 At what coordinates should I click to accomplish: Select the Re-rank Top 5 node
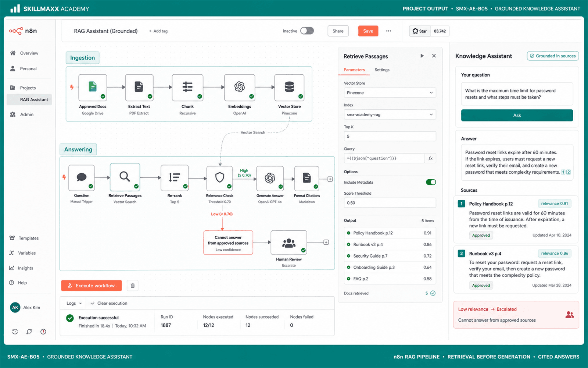pyautogui.click(x=175, y=178)
